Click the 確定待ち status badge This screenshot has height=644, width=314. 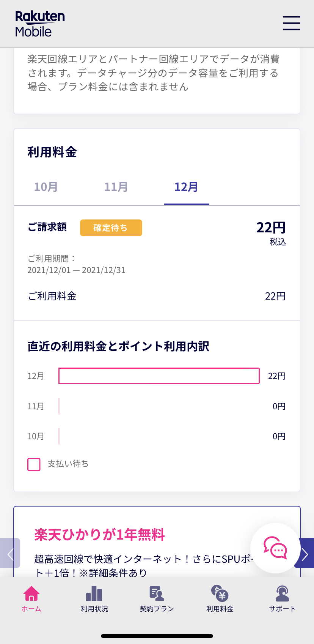tap(111, 228)
